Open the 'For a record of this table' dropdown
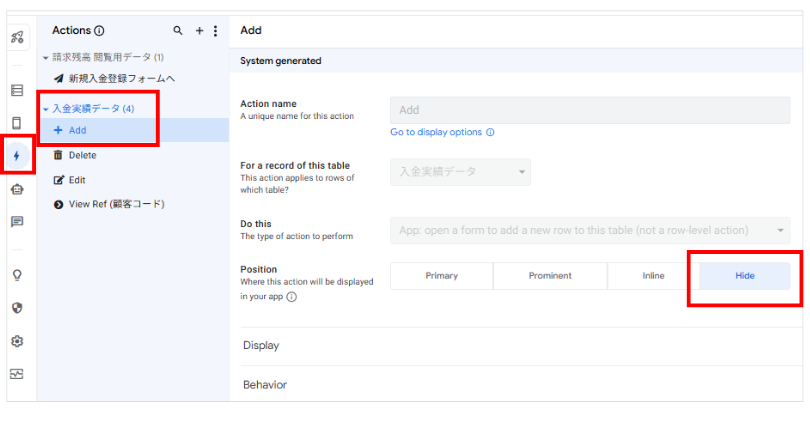The image size is (810, 439). click(460, 172)
